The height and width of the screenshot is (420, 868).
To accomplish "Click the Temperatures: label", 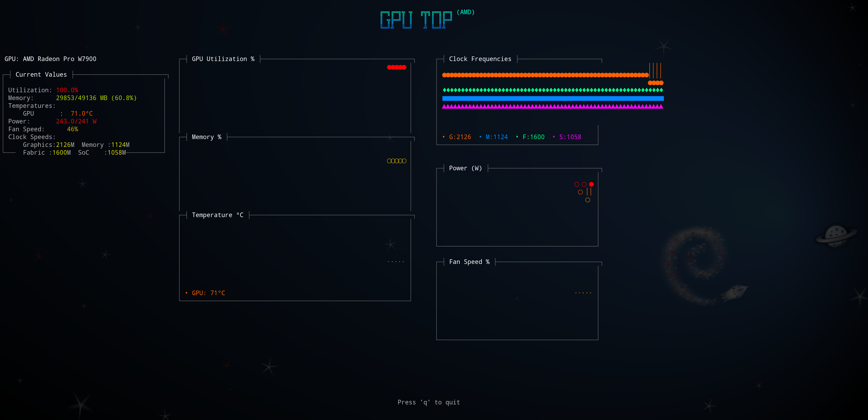I will pos(32,106).
